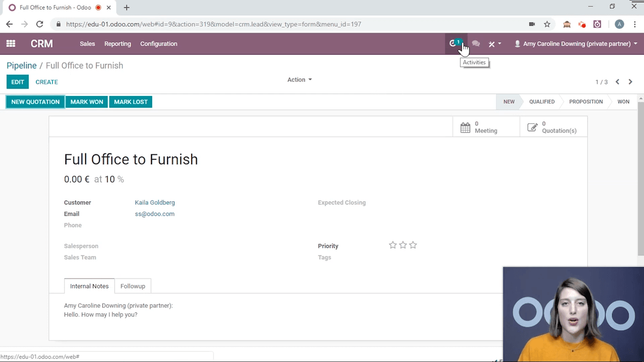644x362 pixels.
Task: Open the Reporting menu
Action: click(118, 44)
